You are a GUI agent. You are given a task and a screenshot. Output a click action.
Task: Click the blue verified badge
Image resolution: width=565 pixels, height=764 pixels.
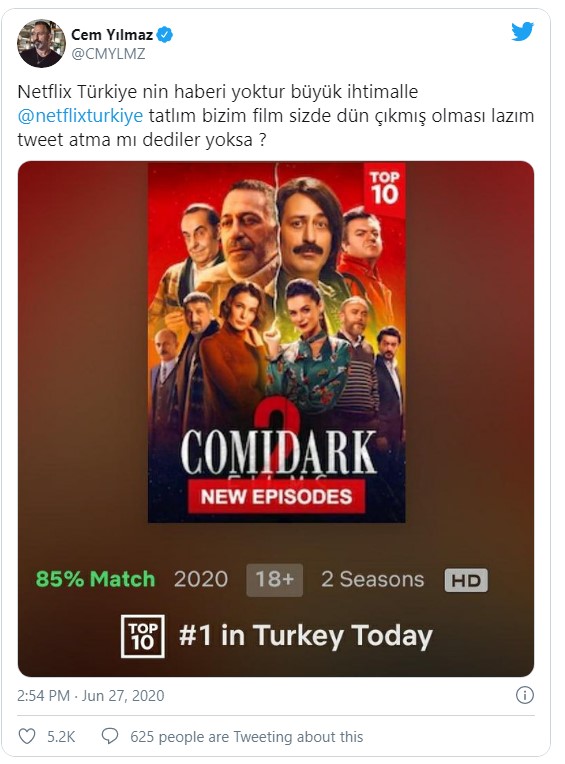click(x=165, y=35)
